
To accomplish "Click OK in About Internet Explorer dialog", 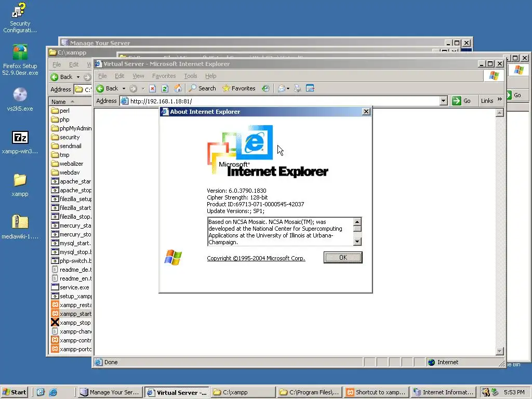I will 343,258.
